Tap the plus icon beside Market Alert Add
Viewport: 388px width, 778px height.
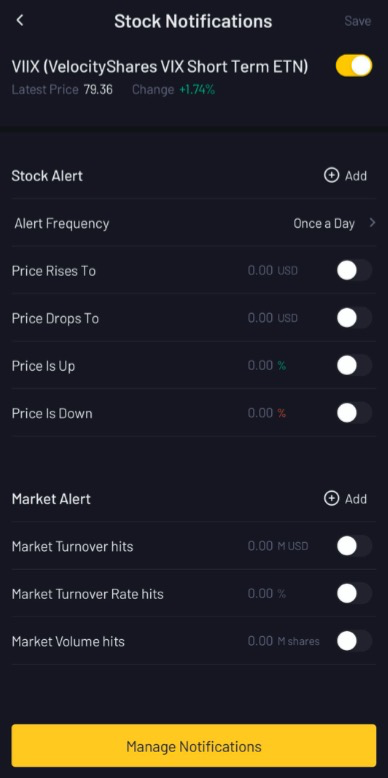click(x=331, y=498)
